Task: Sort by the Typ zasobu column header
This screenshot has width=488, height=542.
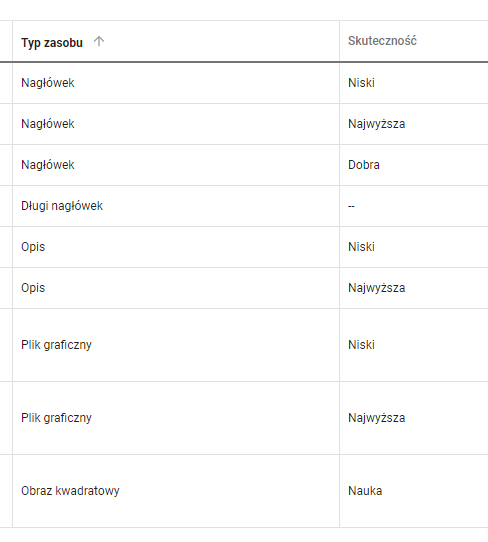Action: click(52, 43)
